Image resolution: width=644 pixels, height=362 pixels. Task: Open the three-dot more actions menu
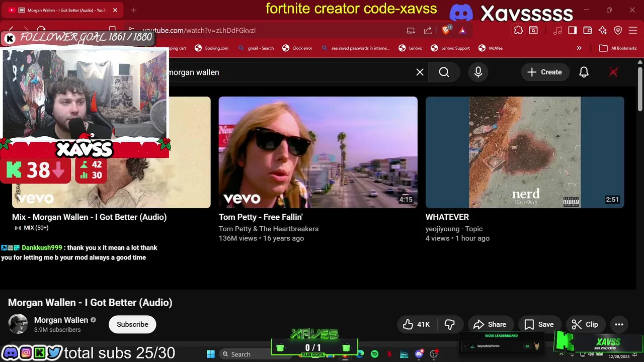click(619, 324)
